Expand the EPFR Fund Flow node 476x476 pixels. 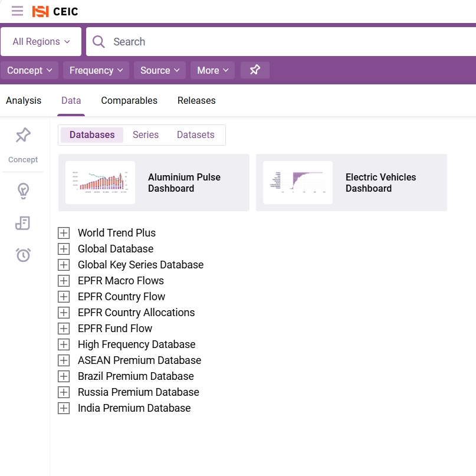(x=64, y=329)
